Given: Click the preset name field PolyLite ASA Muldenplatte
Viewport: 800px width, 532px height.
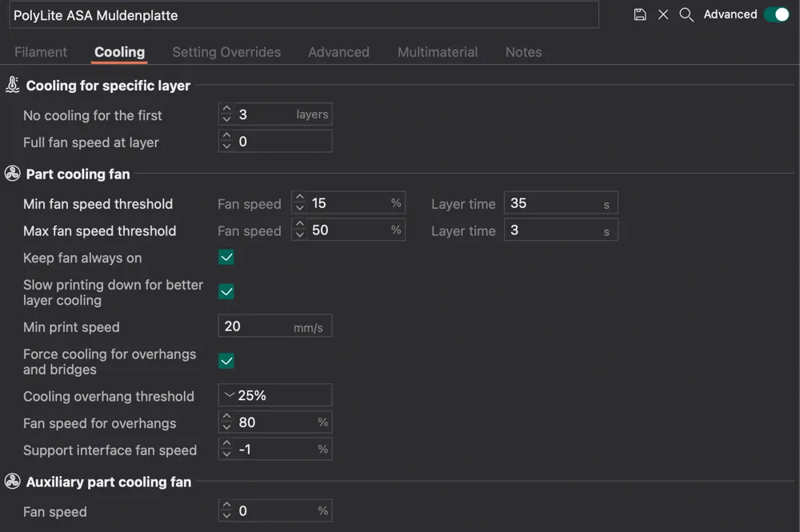Looking at the screenshot, I should tap(304, 14).
